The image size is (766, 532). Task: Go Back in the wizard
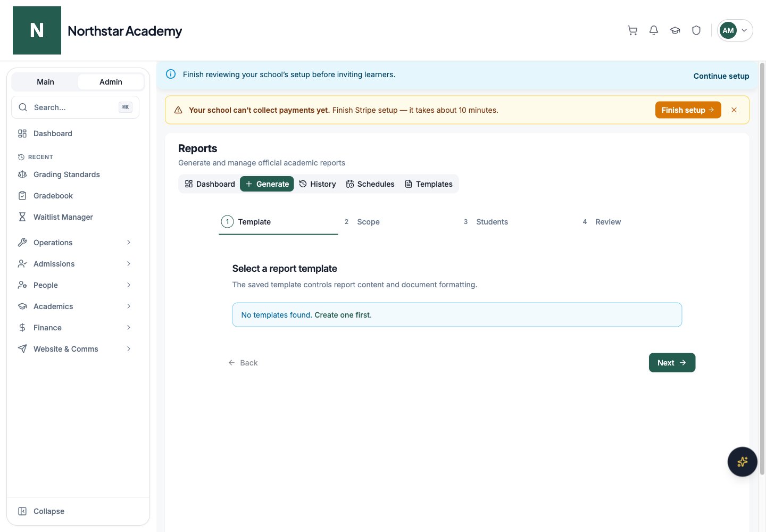243,363
